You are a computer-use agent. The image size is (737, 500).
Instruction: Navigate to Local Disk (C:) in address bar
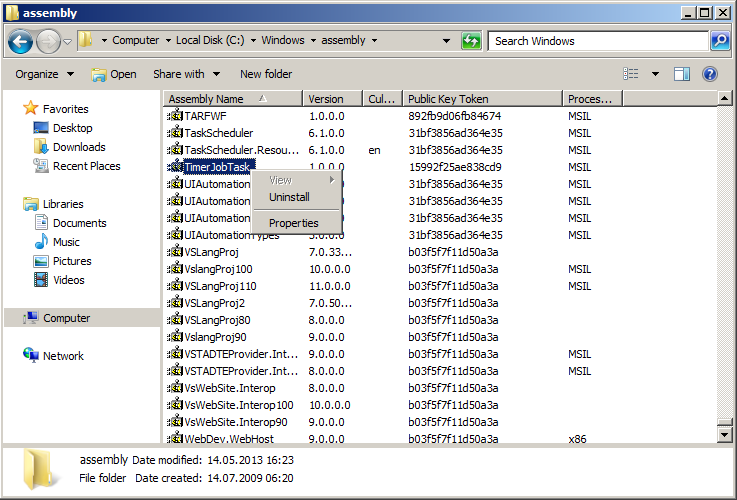210,40
